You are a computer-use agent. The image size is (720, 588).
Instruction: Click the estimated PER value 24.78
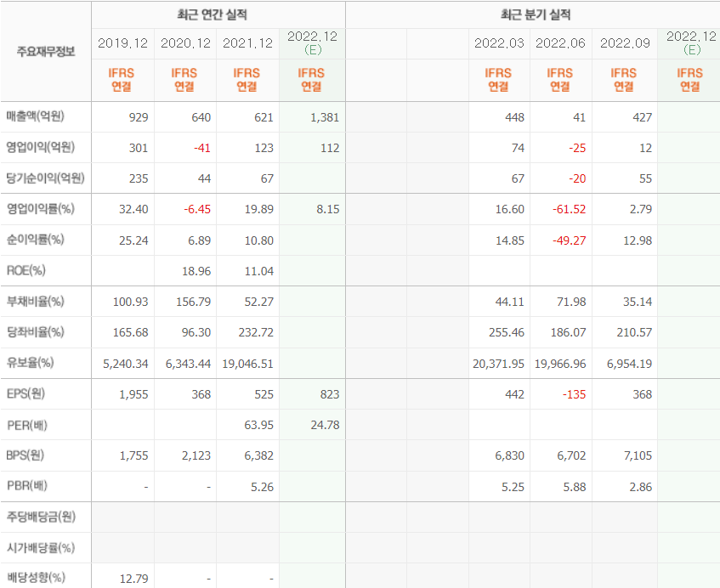pyautogui.click(x=325, y=425)
